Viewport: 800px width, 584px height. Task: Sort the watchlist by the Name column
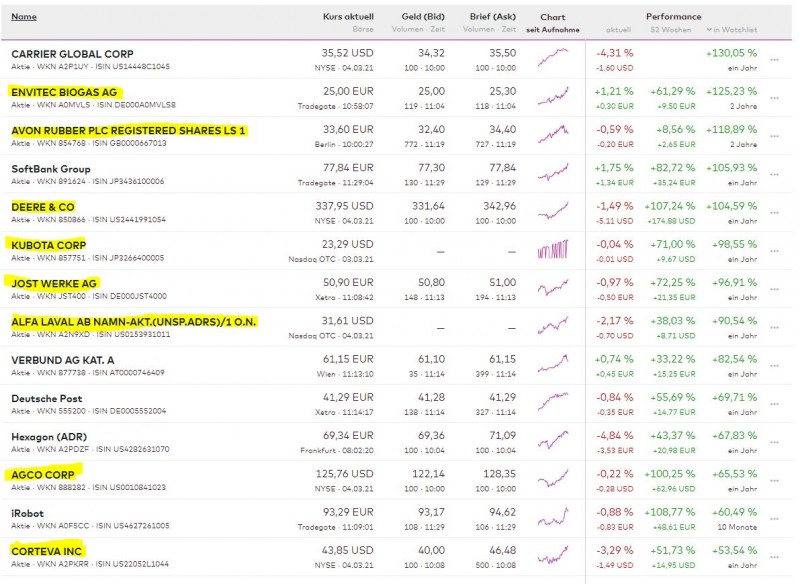coord(22,16)
